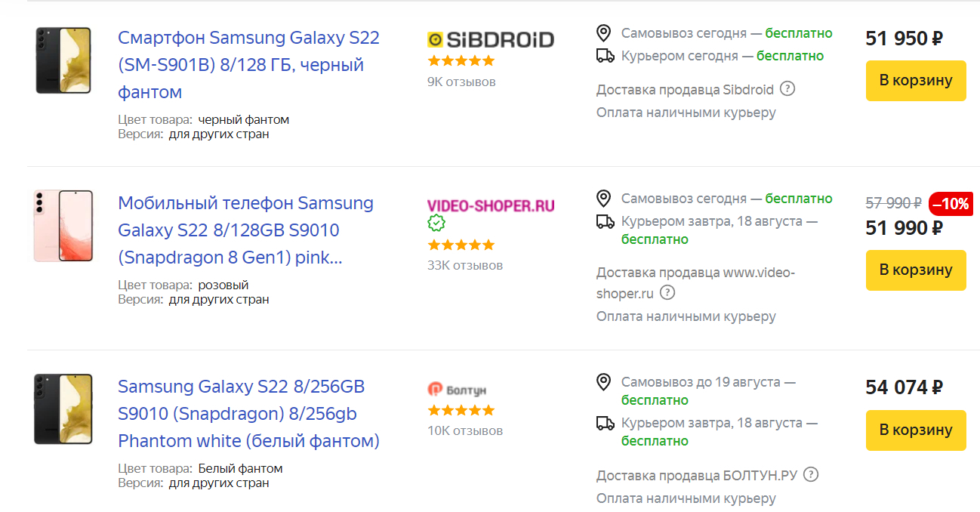This screenshot has height=512, width=980.
Task: Open Galaxy S22 8/256GB Phantom white link
Action: click(x=248, y=414)
